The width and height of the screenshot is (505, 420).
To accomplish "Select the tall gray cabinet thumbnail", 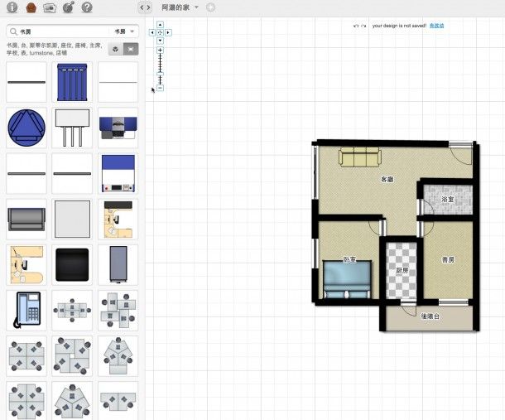I will coord(118,264).
